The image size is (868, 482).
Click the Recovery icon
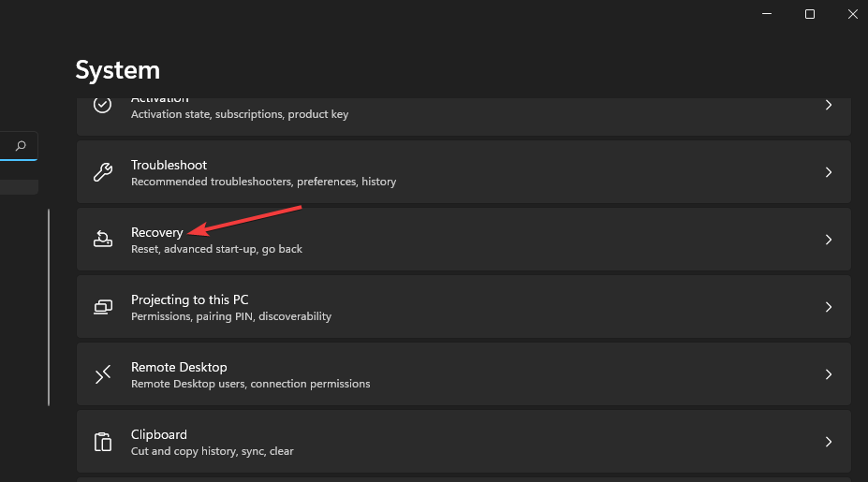pyautogui.click(x=102, y=239)
